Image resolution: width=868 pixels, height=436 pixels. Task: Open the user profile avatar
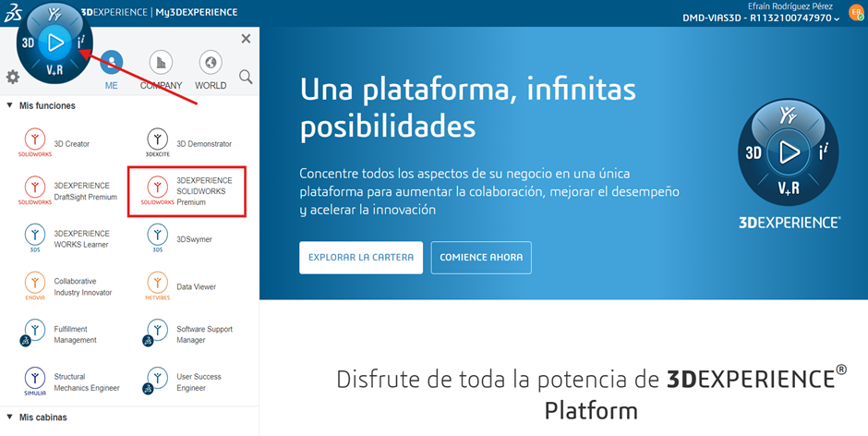tap(855, 13)
